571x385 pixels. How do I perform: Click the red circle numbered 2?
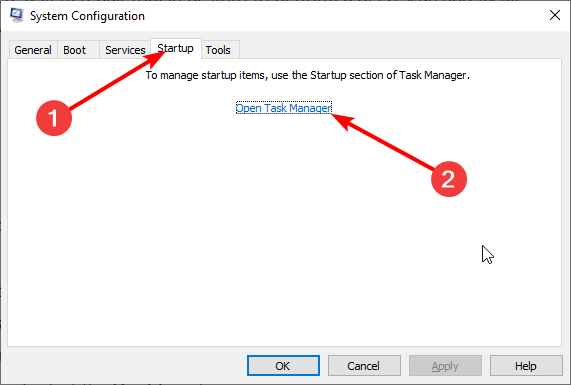(449, 179)
